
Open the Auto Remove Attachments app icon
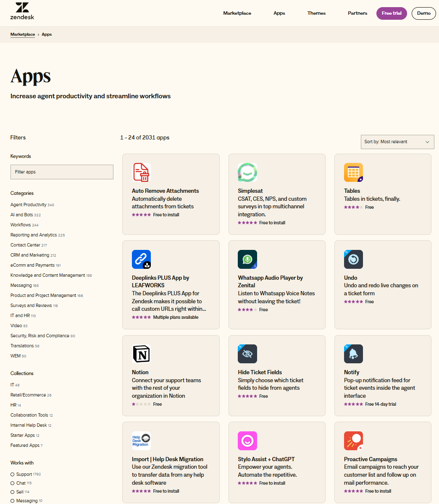coord(141,173)
